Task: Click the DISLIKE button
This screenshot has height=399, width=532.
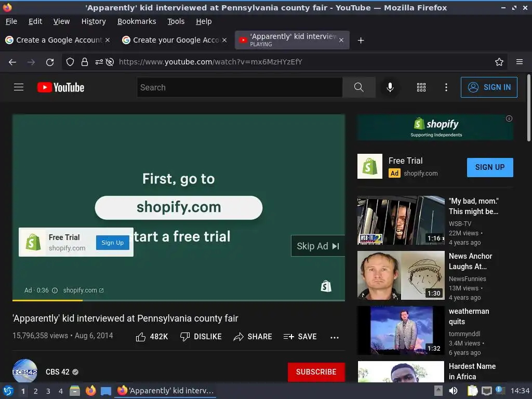Action: tap(201, 337)
